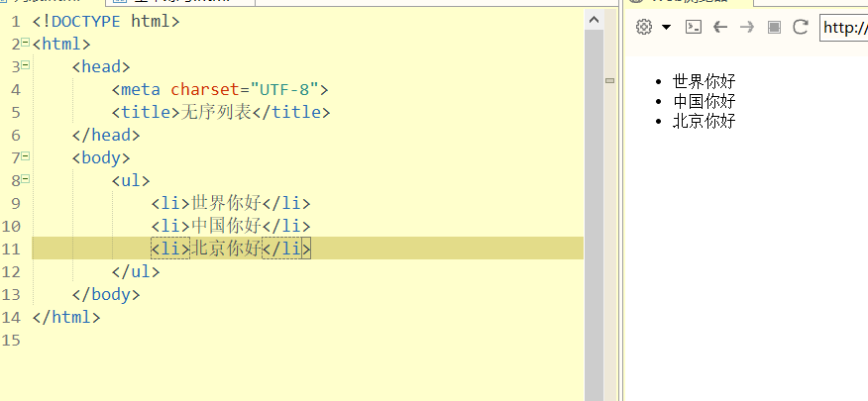The image size is (868, 401).
Task: Collapse the head tag fold on line 3
Action: [x=25, y=65]
